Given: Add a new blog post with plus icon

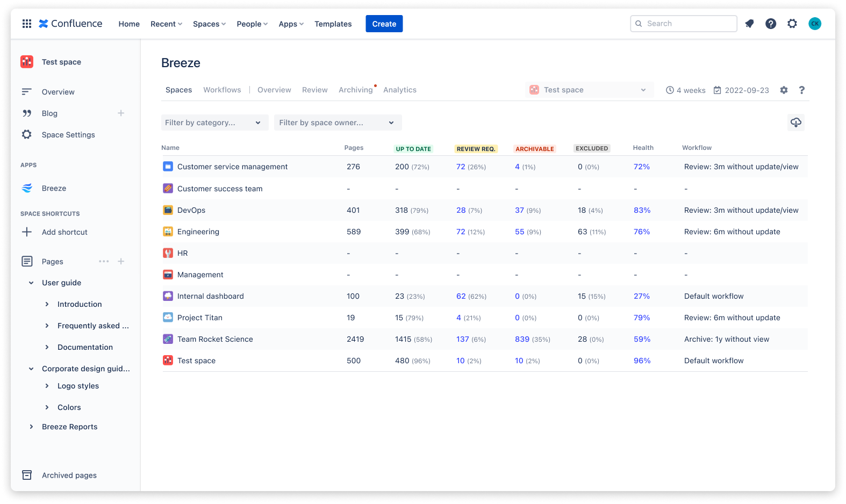Looking at the screenshot, I should click(x=121, y=113).
